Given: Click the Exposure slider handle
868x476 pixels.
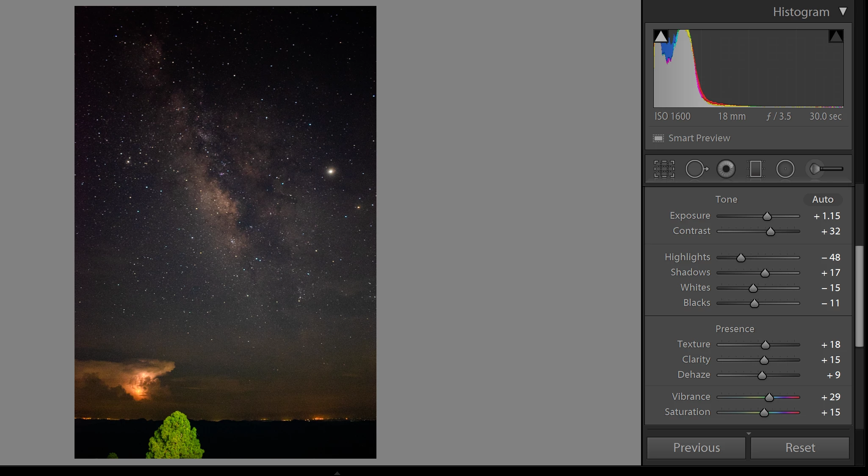Looking at the screenshot, I should point(767,217).
